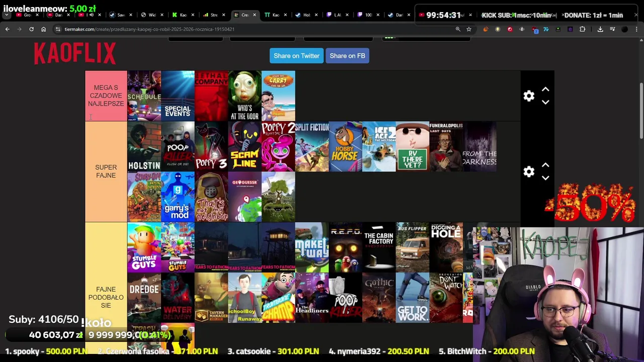Open the browser Downloads icon
The width and height of the screenshot is (644, 362).
pos(600,29)
